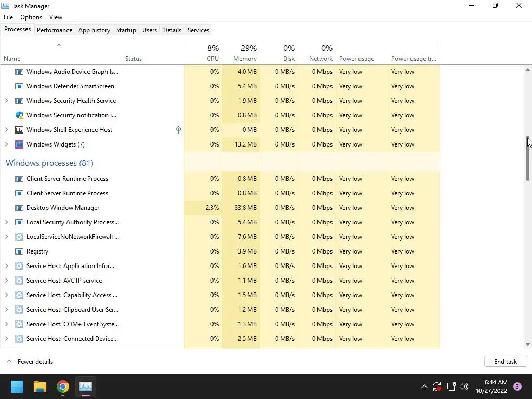532x399 pixels.
Task: Open the Windows Start menu
Action: 17,387
